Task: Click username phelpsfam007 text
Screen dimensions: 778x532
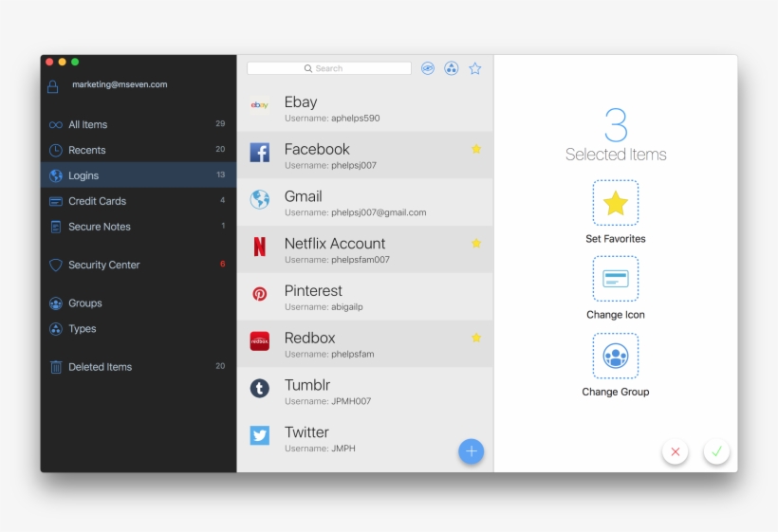Action: point(361,259)
